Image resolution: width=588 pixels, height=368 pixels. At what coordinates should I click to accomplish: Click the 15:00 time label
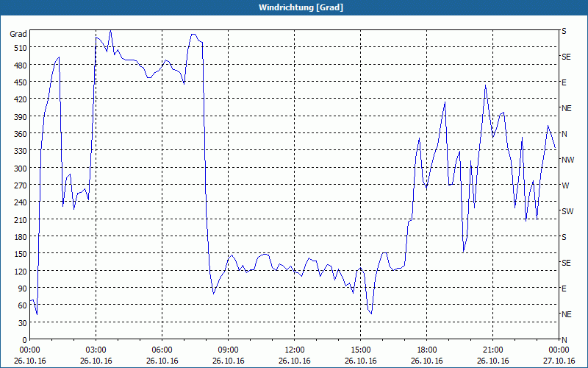pos(361,350)
